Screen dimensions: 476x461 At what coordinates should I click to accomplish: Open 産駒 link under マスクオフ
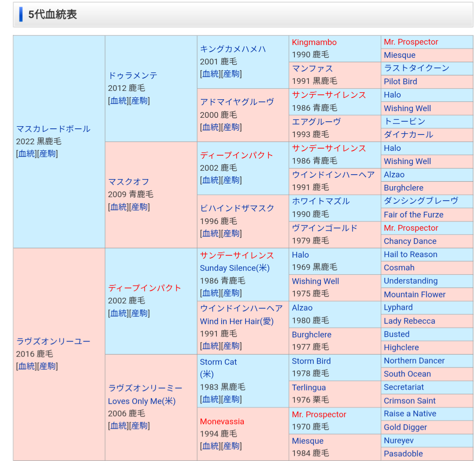139,207
